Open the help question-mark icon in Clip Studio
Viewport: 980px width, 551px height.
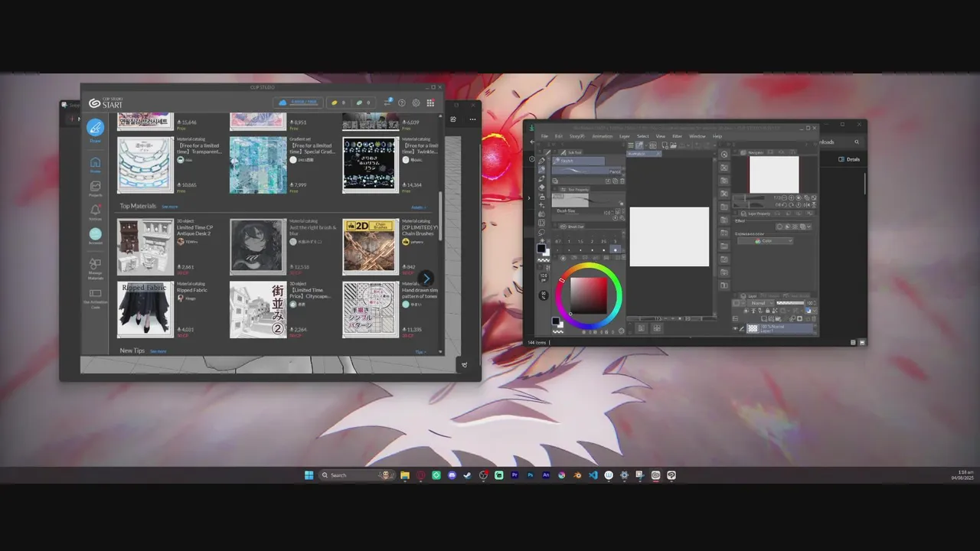[x=402, y=103]
